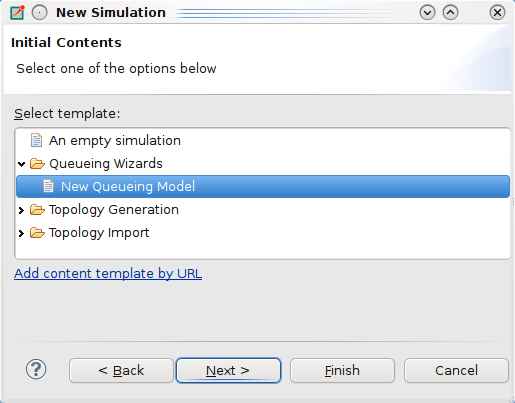515x403 pixels.
Task: Click the application icon in the title bar
Action: tap(17, 13)
